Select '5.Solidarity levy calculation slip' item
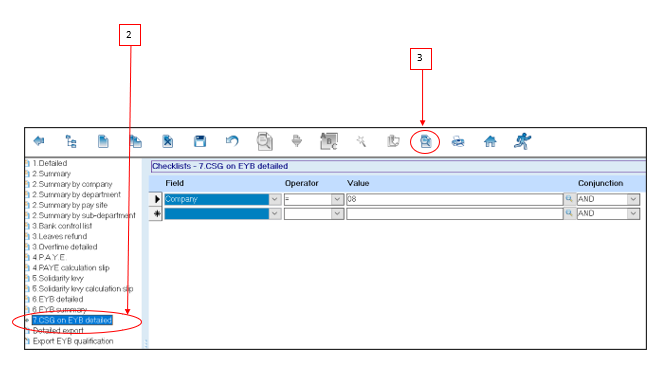660x366 pixels. coord(82,289)
